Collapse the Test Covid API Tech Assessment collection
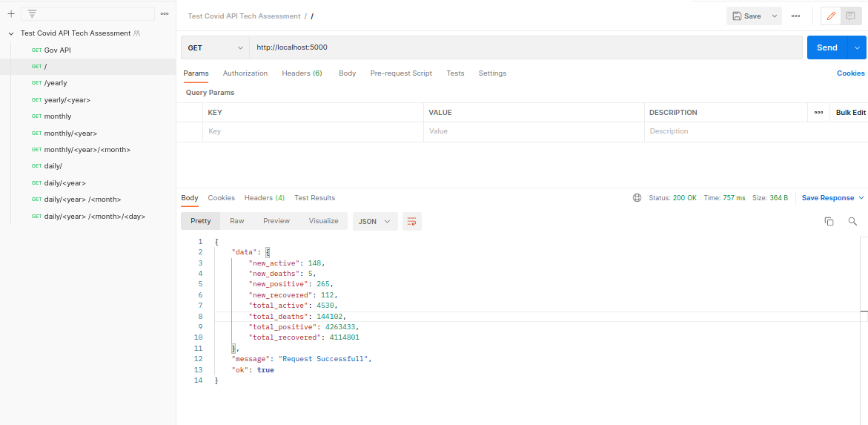The width and height of the screenshot is (868, 425). click(11, 33)
